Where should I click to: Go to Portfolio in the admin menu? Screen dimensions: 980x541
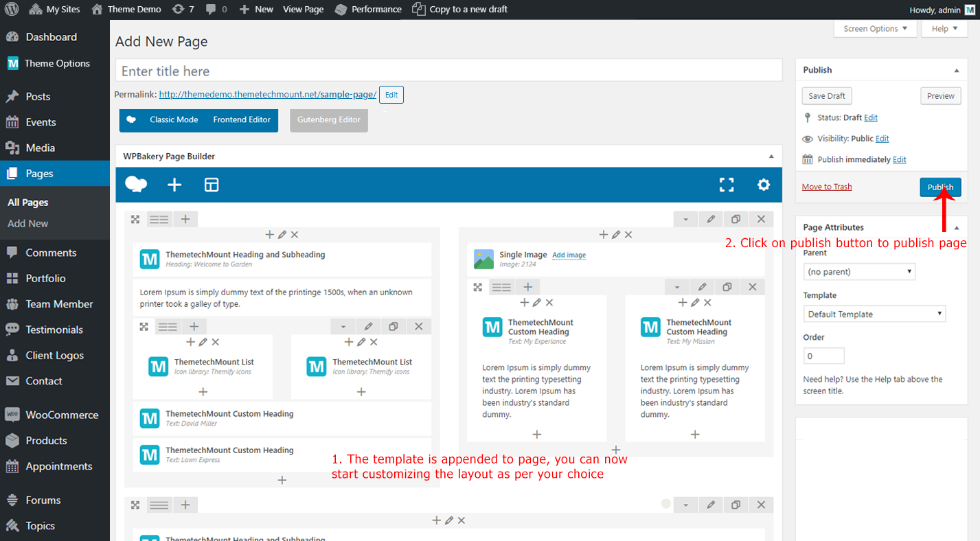click(x=45, y=278)
